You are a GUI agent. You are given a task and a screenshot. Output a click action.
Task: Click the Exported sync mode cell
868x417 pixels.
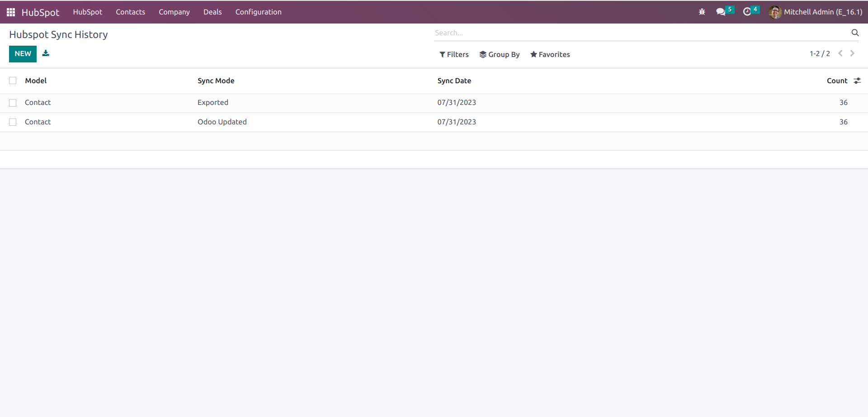pos(213,103)
